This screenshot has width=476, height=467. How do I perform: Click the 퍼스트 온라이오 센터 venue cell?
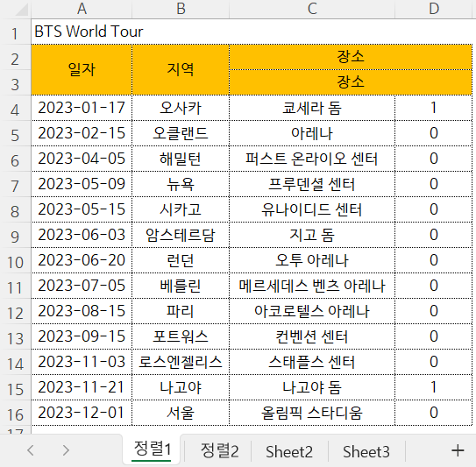[312, 159]
